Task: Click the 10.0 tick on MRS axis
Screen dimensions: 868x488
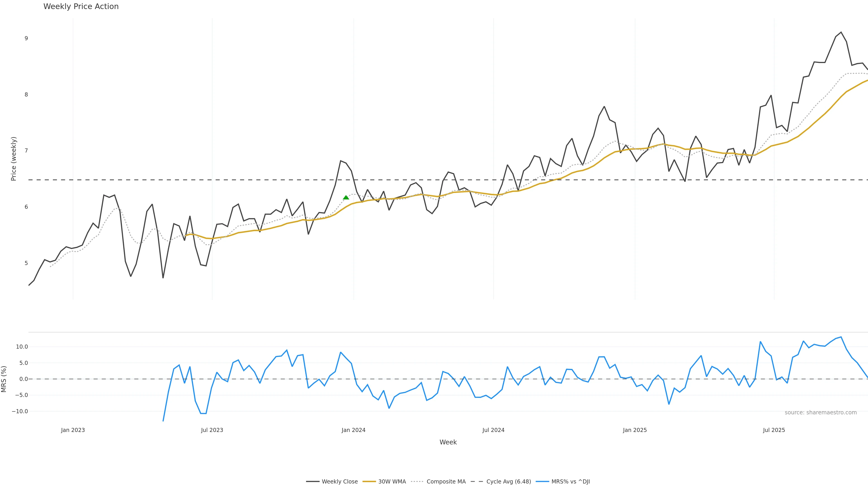Action: coord(22,347)
